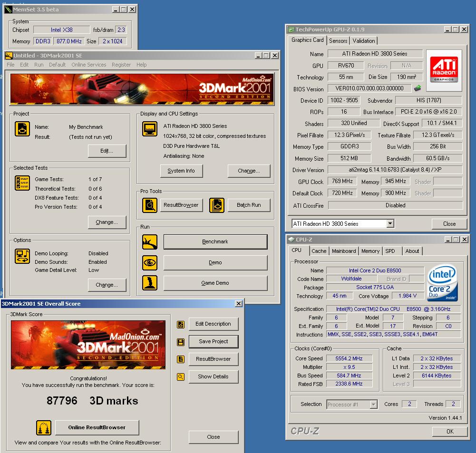This screenshot has width=476, height=453.
Task: Open the Register menu in 3DMark2001
Action: (121, 65)
